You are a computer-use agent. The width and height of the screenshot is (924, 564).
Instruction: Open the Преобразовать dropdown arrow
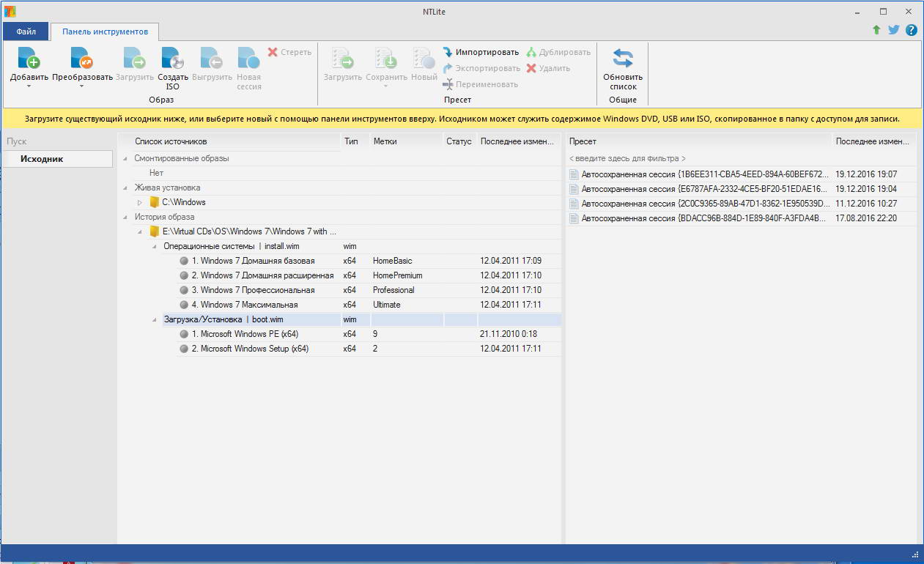pyautogui.click(x=82, y=86)
